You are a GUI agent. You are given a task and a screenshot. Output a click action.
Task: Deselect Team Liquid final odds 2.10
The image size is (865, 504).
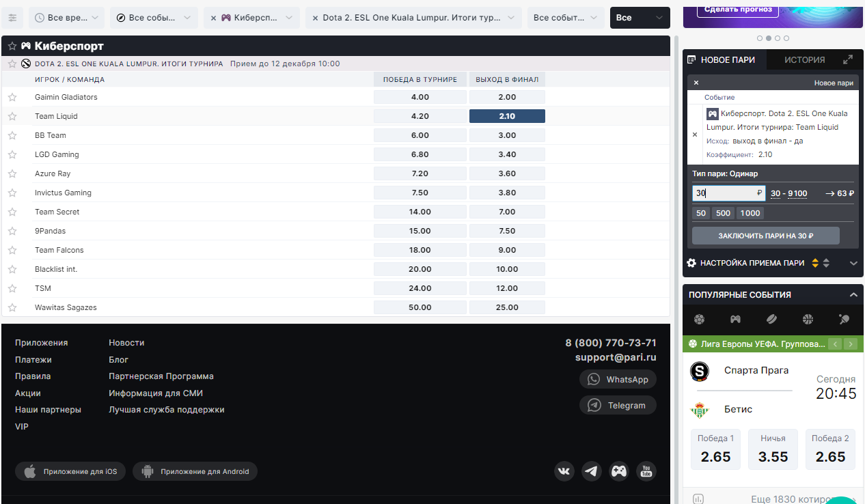507,116
